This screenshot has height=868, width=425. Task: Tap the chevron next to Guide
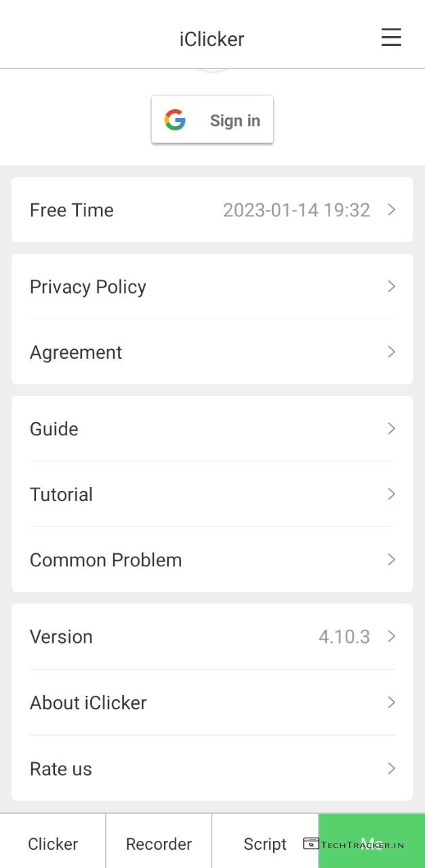point(391,429)
